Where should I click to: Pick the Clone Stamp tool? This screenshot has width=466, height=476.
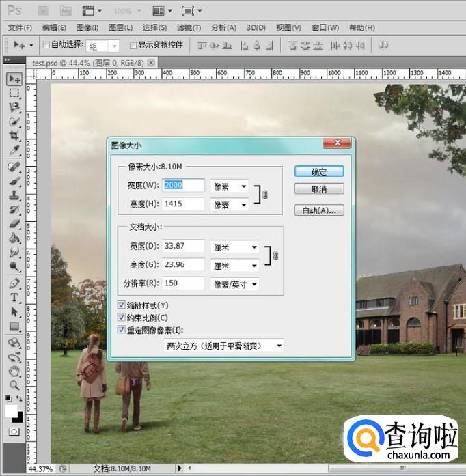14,195
